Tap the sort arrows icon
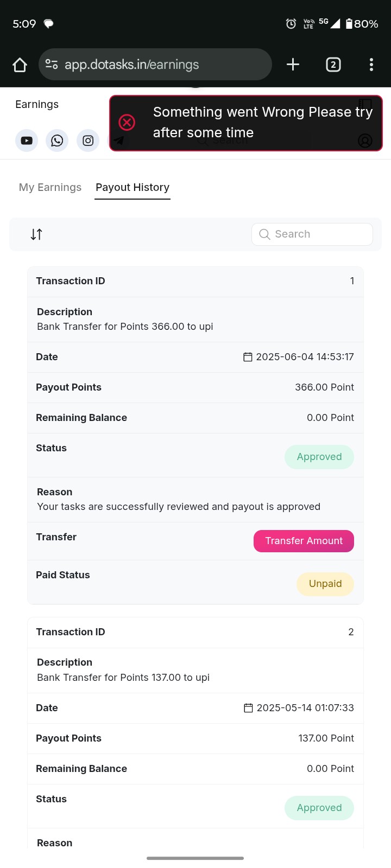Image resolution: width=391 pixels, height=868 pixels. click(36, 234)
